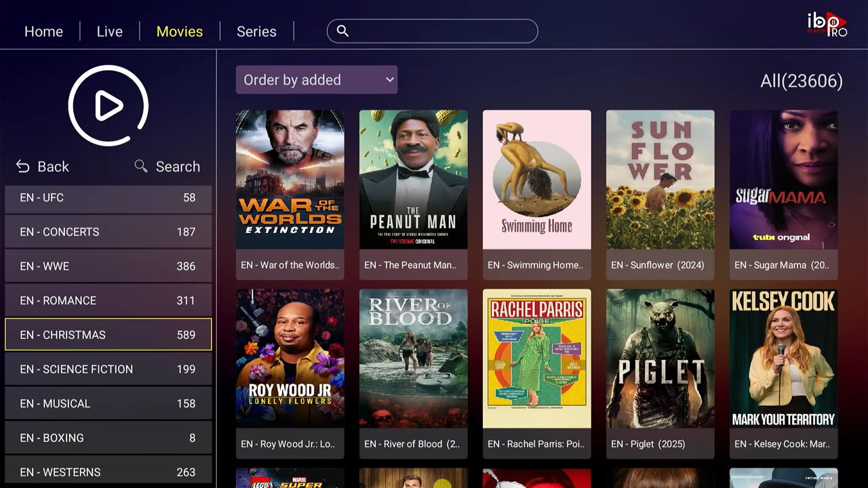Click the large play circle logo icon
Viewport: 868px width, 488px height.
(x=108, y=105)
